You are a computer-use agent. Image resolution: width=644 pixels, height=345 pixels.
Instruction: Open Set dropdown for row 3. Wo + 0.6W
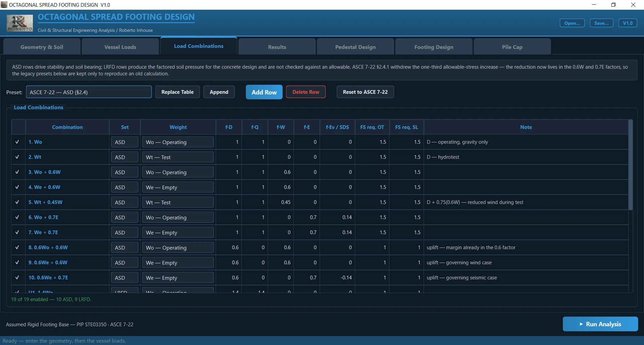pyautogui.click(x=124, y=172)
